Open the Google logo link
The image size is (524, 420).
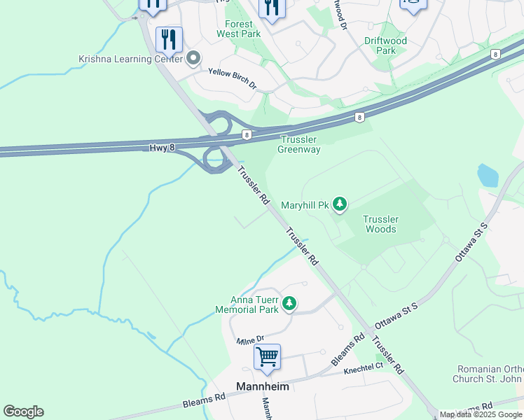tap(23, 412)
